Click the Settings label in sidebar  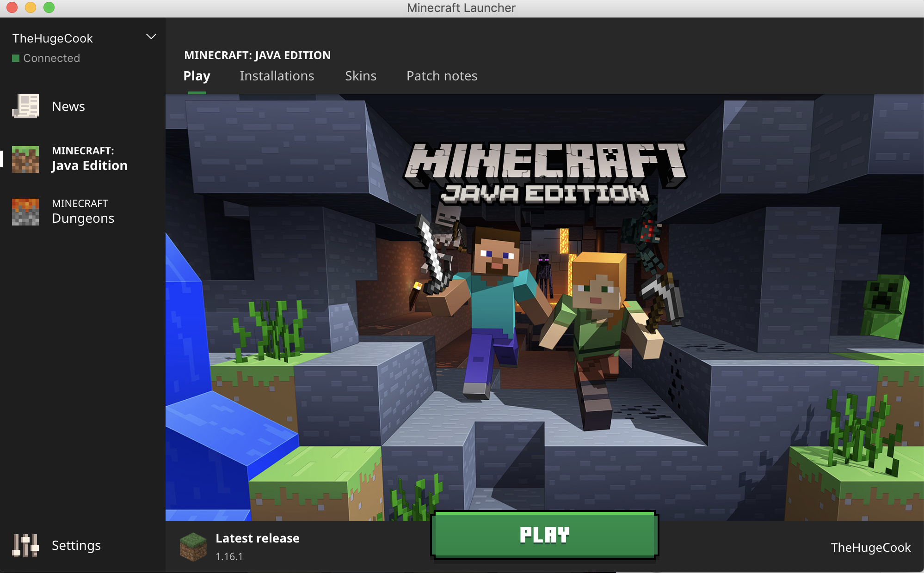(x=76, y=545)
